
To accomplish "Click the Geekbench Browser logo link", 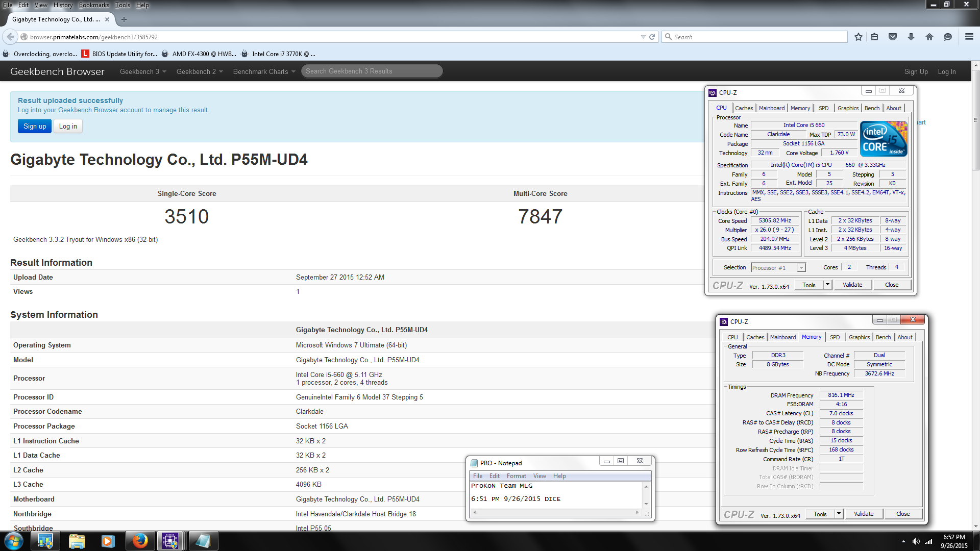I will [x=57, y=71].
